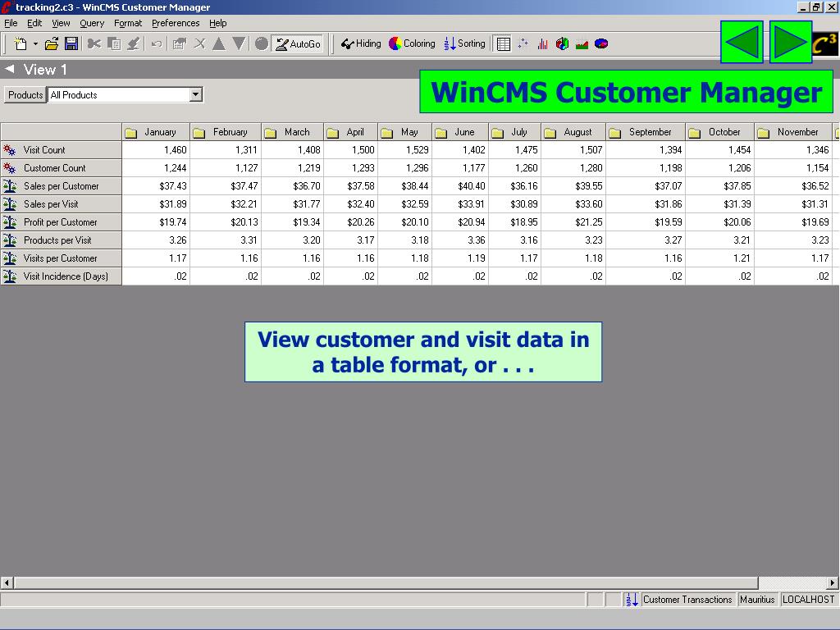
Task: Open the dropdown arrow beside New icon
Action: (35, 44)
